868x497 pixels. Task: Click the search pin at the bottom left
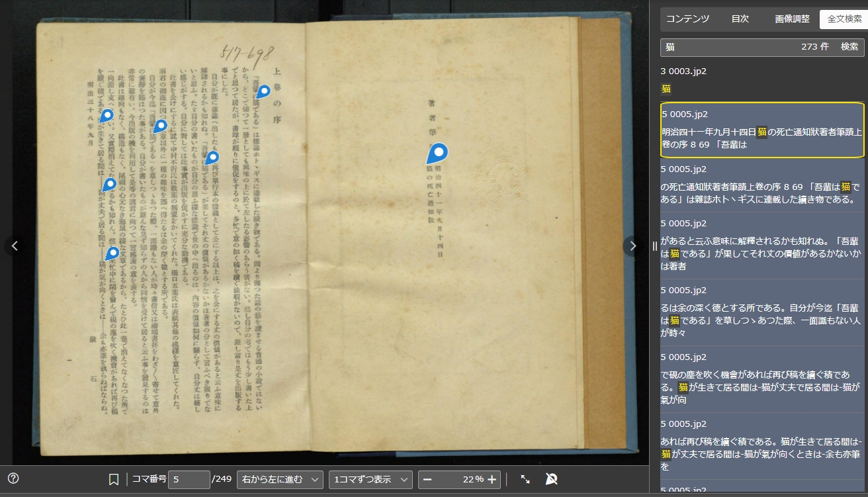113,253
